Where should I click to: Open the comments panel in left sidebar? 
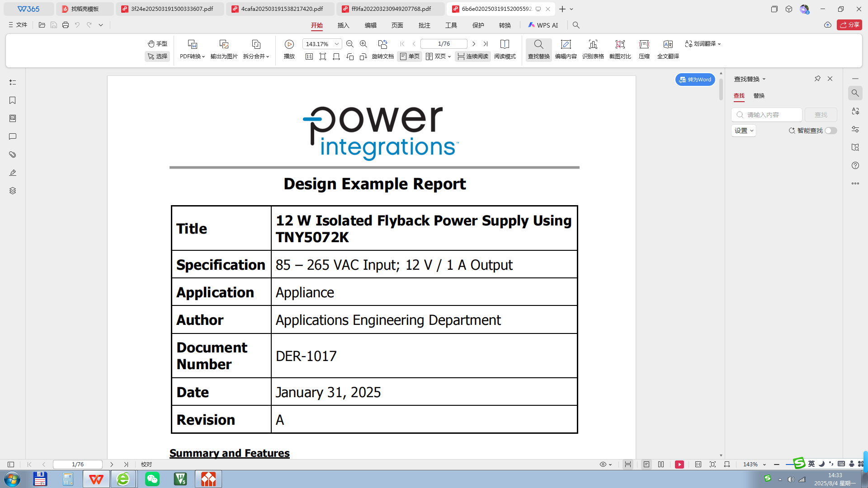13,136
